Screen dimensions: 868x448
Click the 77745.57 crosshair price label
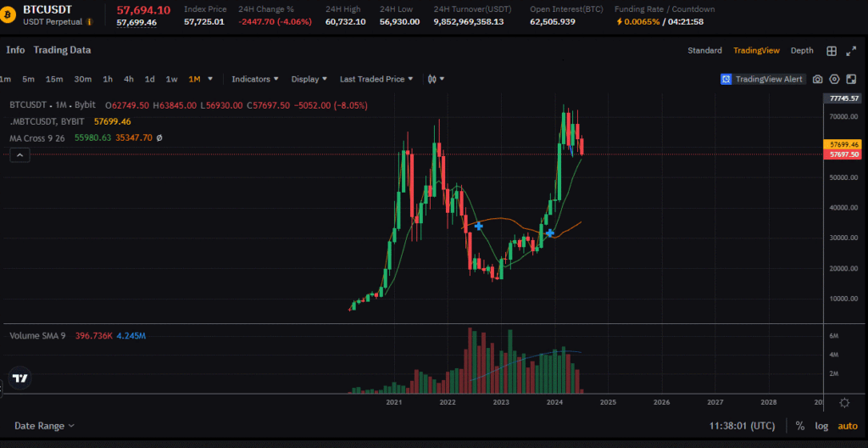pyautogui.click(x=844, y=98)
